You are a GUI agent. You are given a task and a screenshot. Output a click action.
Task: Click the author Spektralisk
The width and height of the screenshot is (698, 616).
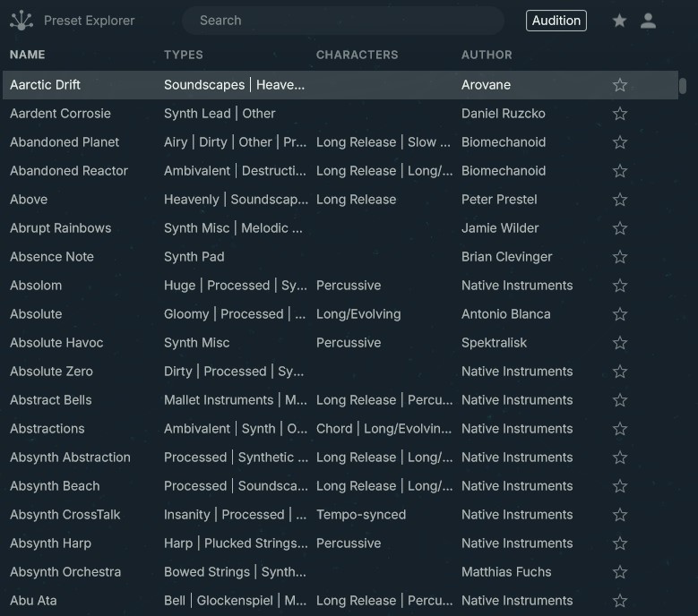[x=494, y=343]
